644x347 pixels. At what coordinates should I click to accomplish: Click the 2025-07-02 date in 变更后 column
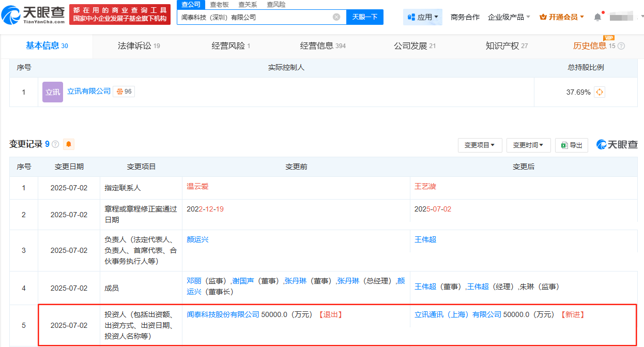[433, 209]
